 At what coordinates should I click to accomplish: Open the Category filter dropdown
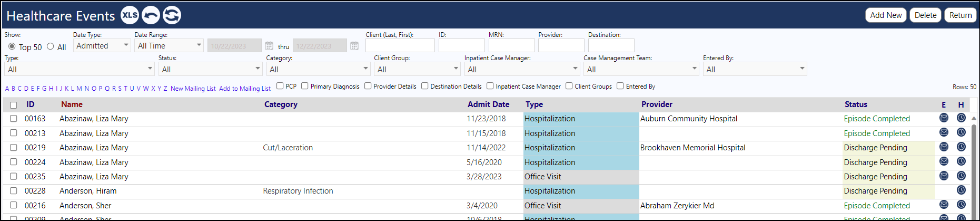pos(319,69)
